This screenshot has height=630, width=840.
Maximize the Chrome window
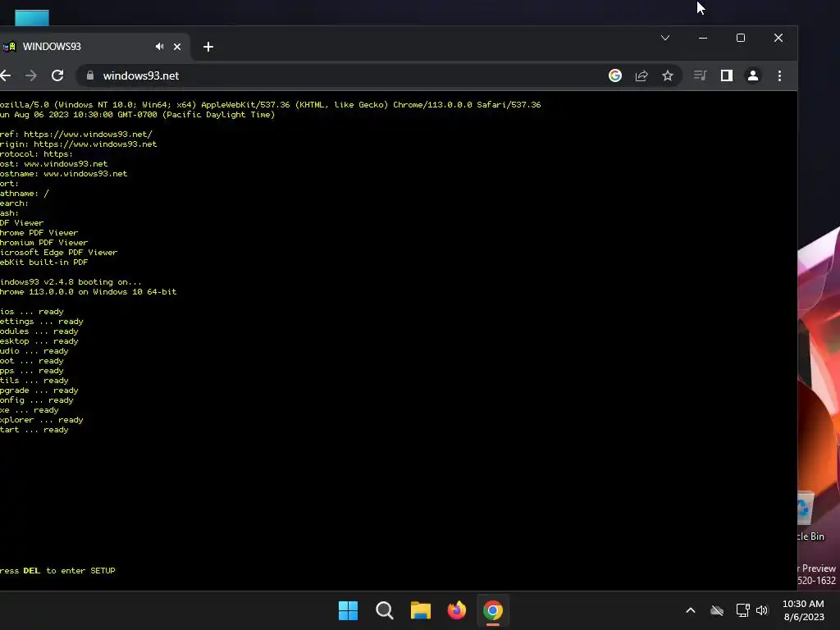741,38
